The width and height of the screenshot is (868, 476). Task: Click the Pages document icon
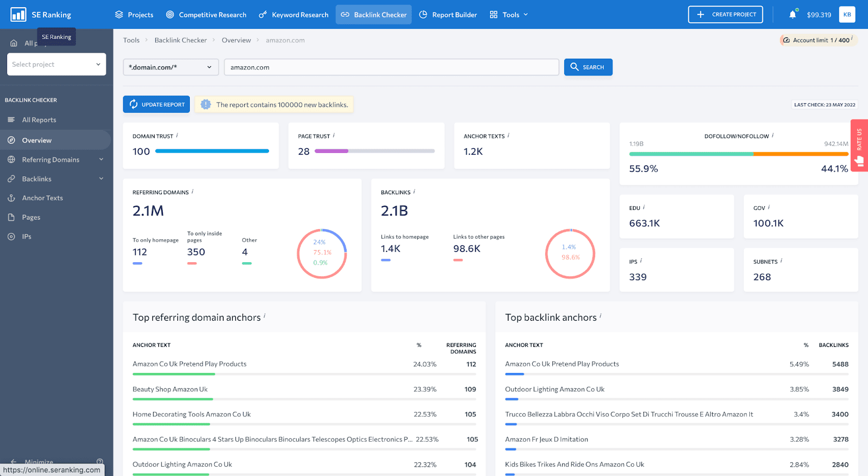click(x=11, y=217)
